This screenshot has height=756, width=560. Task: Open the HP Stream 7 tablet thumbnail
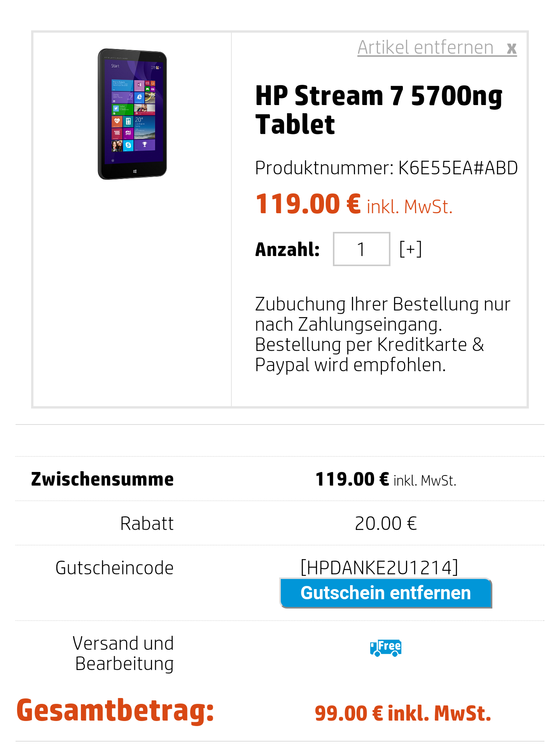coord(132,114)
